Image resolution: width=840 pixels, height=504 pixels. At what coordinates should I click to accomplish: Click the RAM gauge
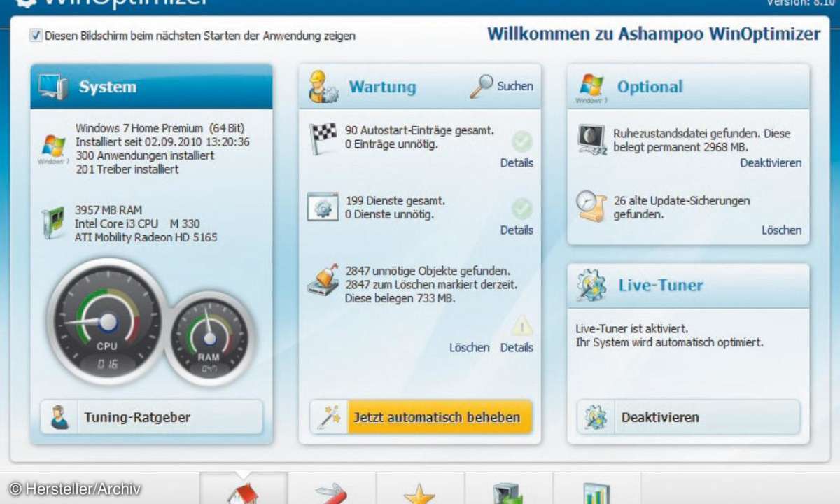[x=208, y=338]
